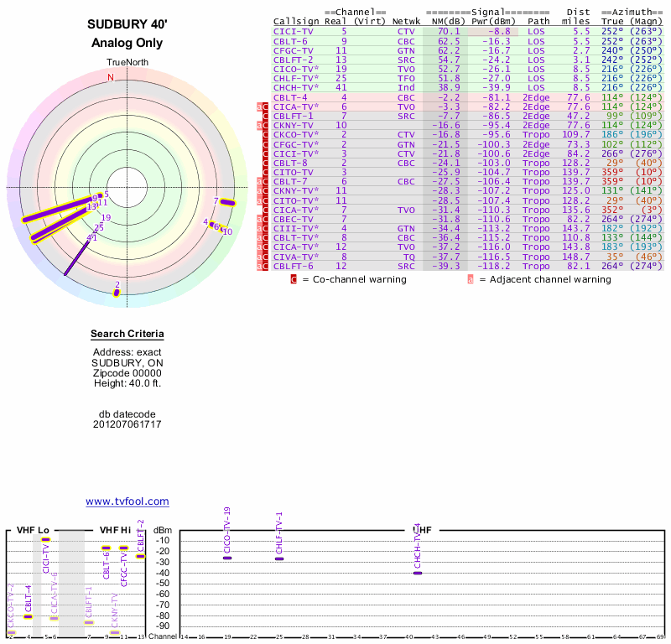Select the CBLT-4 callsign

coord(290,97)
